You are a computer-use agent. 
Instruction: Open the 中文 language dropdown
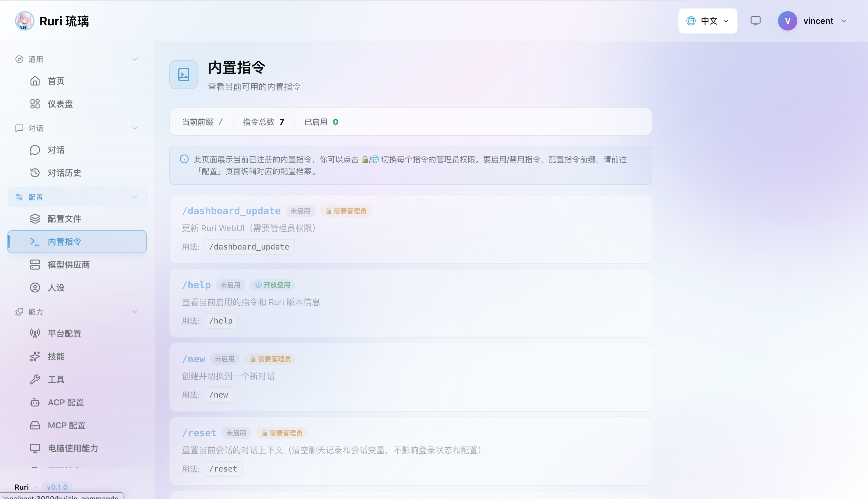point(708,21)
